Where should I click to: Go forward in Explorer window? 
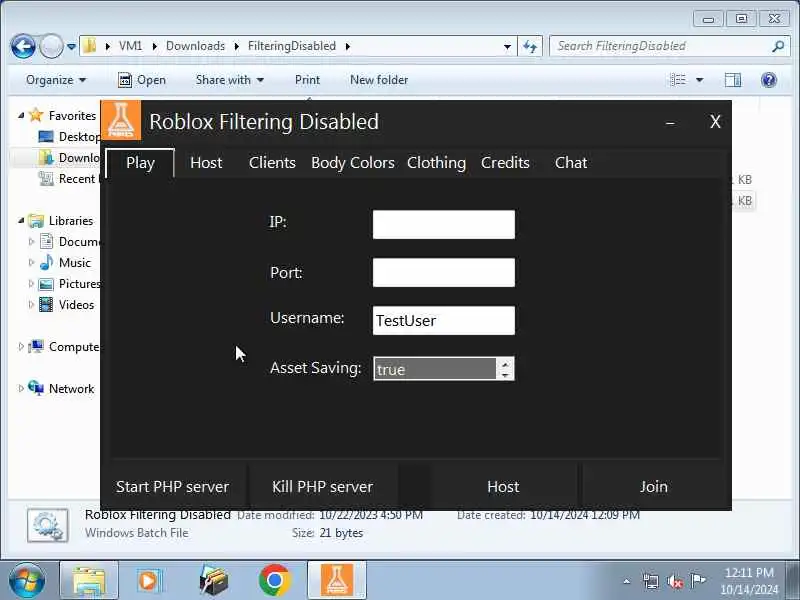[x=51, y=46]
